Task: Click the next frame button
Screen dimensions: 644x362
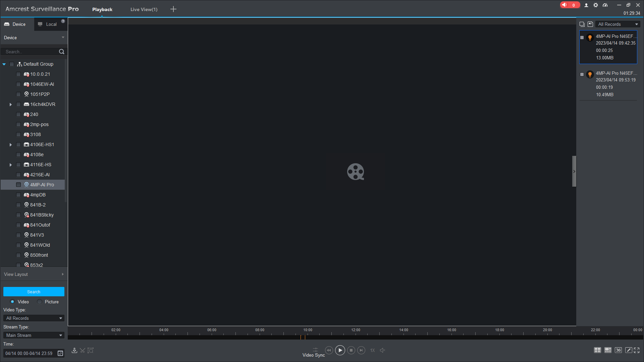Action: [361, 350]
